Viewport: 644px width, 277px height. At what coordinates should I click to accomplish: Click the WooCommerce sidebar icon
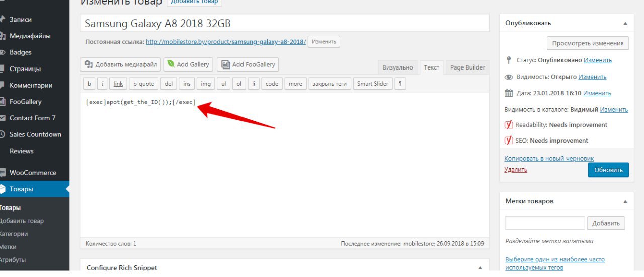tap(3, 173)
